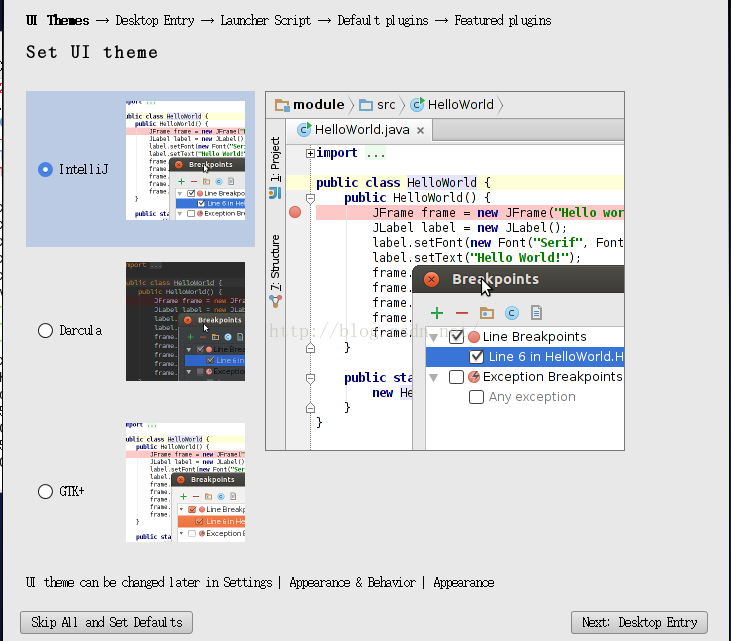Click Next: Desktop Entry button
This screenshot has height=641, width=731.
pyautogui.click(x=639, y=622)
